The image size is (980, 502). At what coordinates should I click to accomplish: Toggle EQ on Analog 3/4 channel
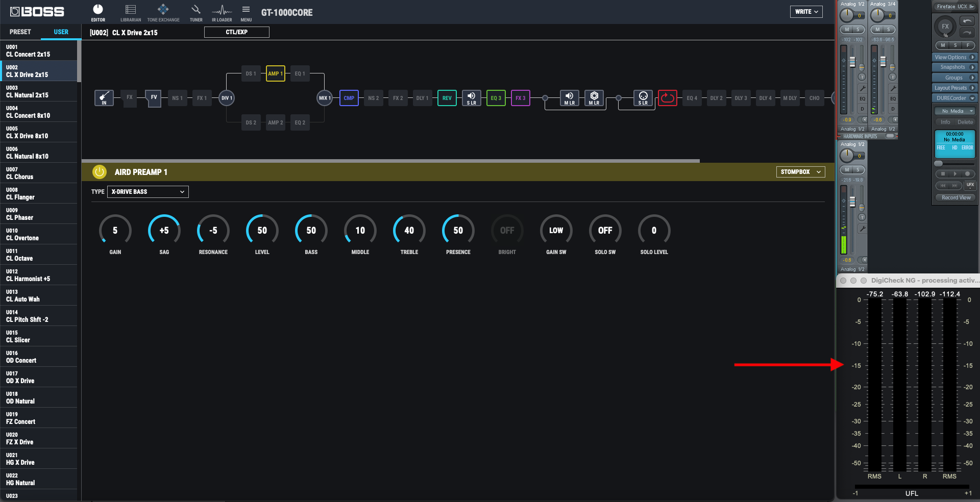point(893,98)
